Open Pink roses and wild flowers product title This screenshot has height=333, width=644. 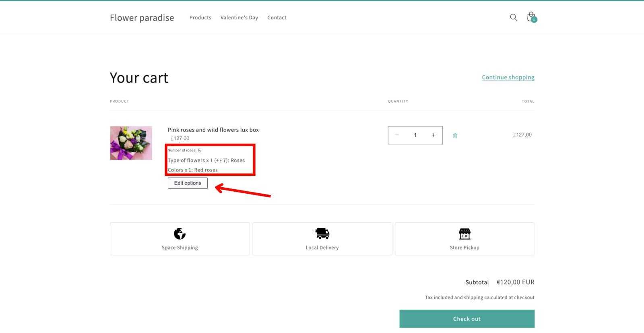(x=213, y=130)
